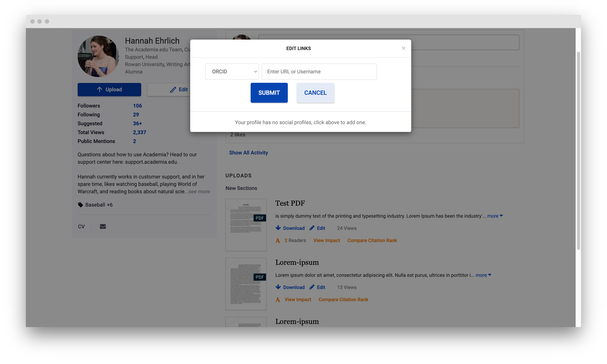Open Show All Activity
This screenshot has height=364, width=607.
pos(248,152)
